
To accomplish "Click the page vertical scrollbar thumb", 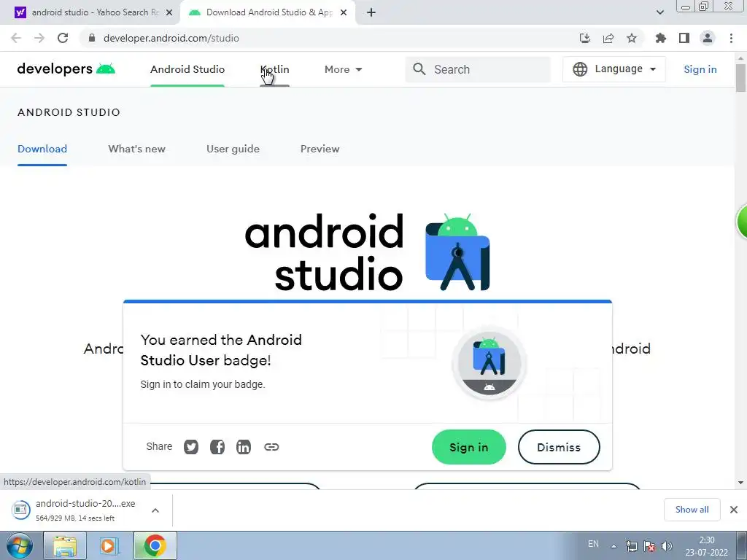I will pyautogui.click(x=740, y=77).
